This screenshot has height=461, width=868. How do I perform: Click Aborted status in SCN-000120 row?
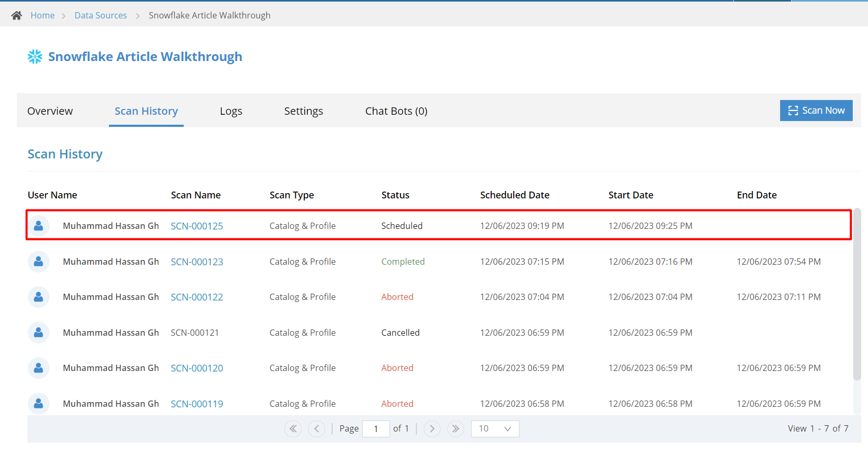[397, 368]
